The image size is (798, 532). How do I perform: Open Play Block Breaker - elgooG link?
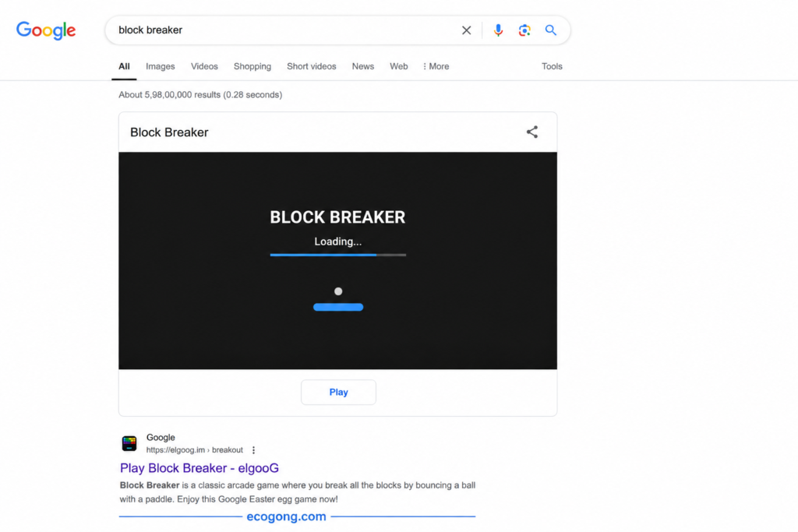coord(199,468)
